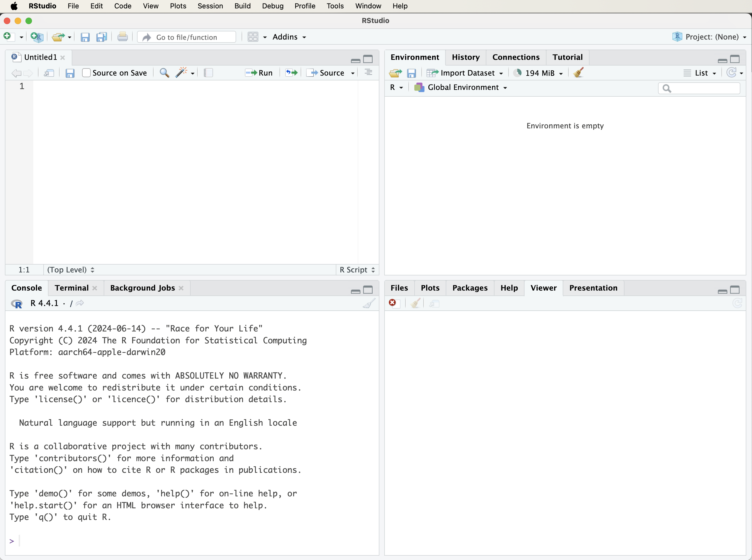
Task: Enable Source on Save checkbox
Action: [86, 73]
